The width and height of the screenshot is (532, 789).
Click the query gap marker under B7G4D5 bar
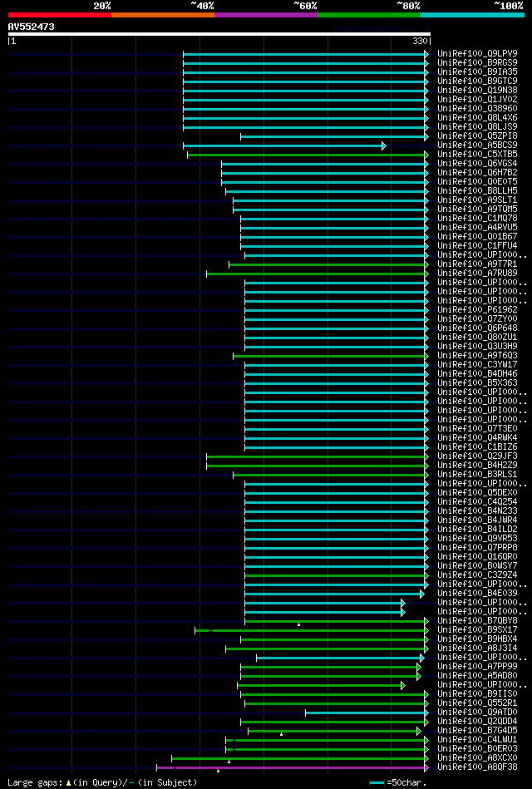point(281,735)
